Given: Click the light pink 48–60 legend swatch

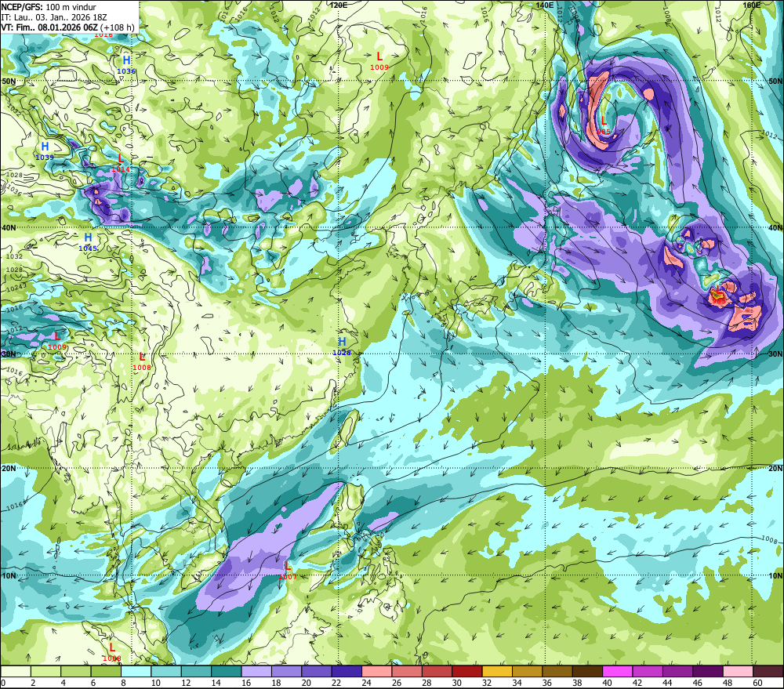Looking at the screenshot, I should click(x=738, y=671).
